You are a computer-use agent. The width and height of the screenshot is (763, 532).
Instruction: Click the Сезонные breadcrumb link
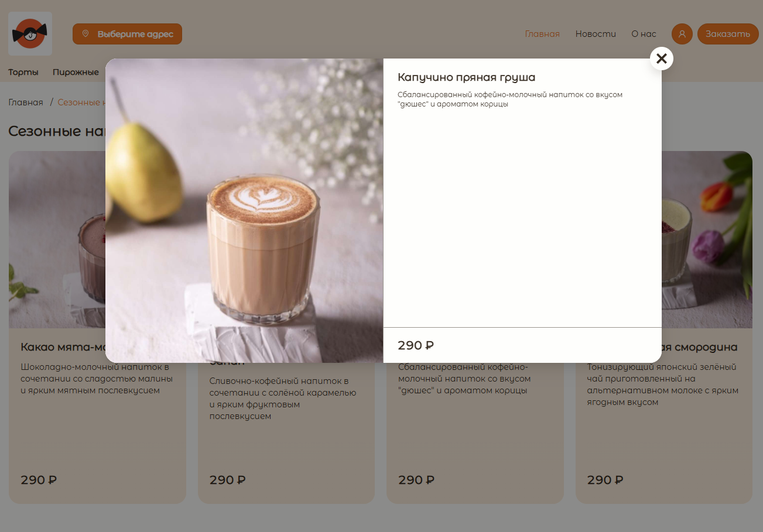[x=81, y=102]
